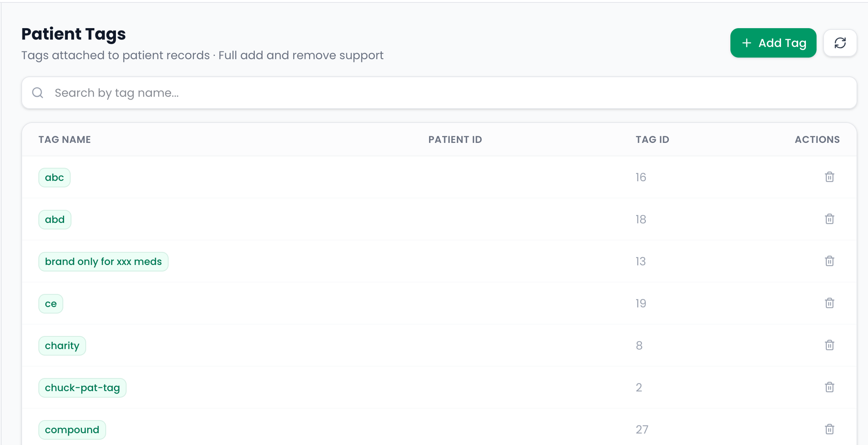Viewport: 868px width, 445px height.
Task: Click the compound tag badge
Action: [x=72, y=430]
